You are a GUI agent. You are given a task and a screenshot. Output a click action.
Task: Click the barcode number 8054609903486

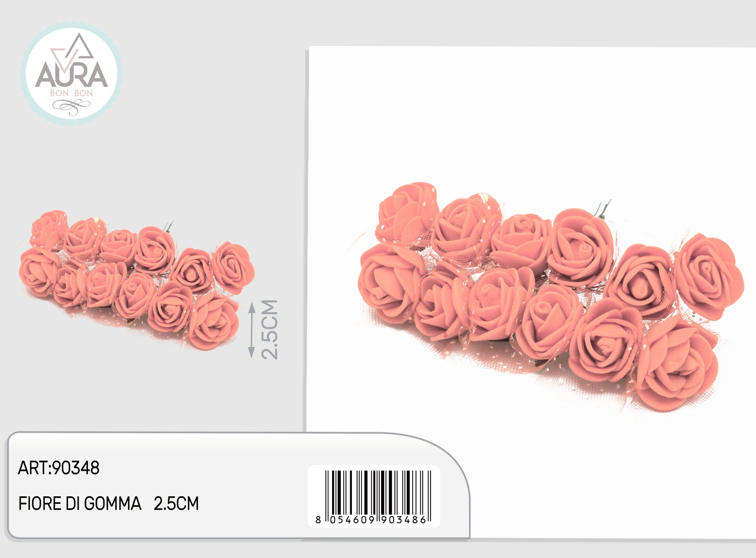(373, 520)
